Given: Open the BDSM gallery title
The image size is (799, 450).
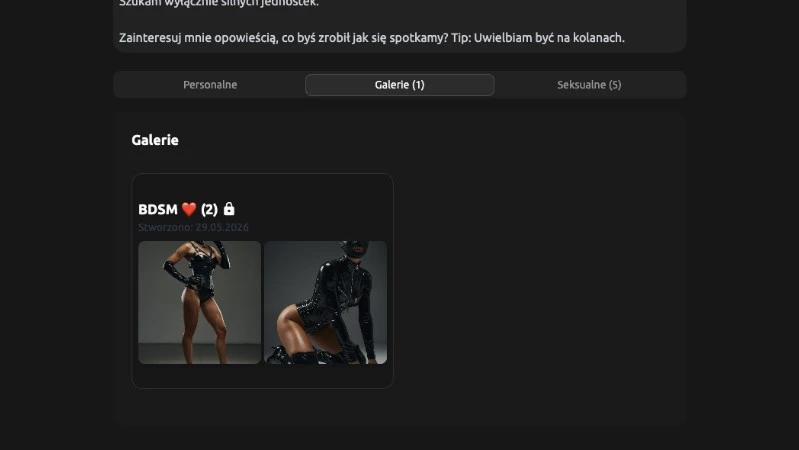Looking at the screenshot, I should pyautogui.click(x=178, y=209).
